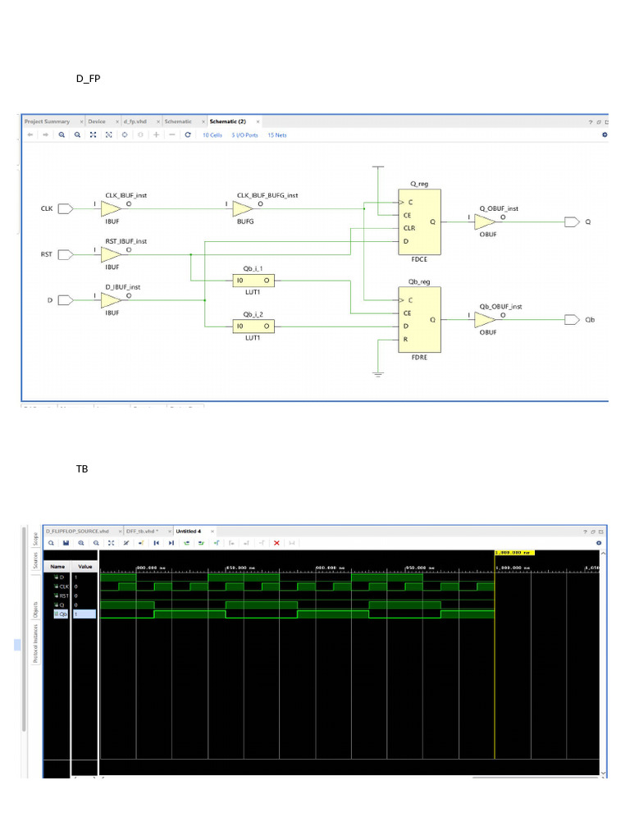The height and width of the screenshot is (840, 630).
Task: Close the Untitled 4 tab
Action: [x=212, y=532]
